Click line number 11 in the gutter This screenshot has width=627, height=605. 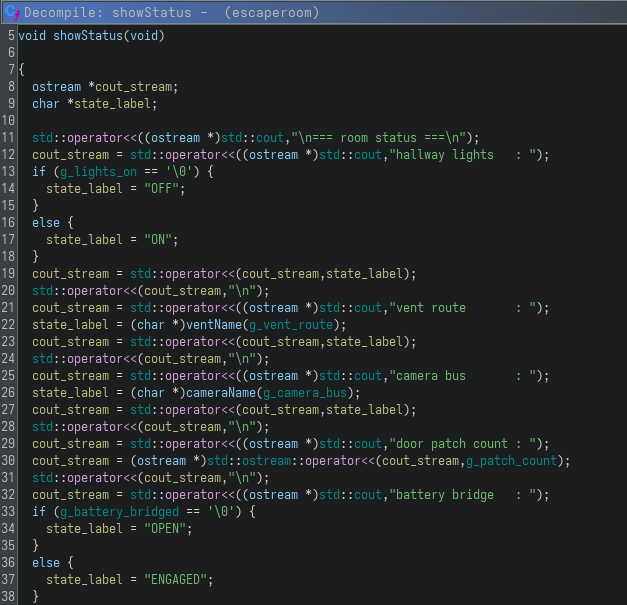(8, 138)
